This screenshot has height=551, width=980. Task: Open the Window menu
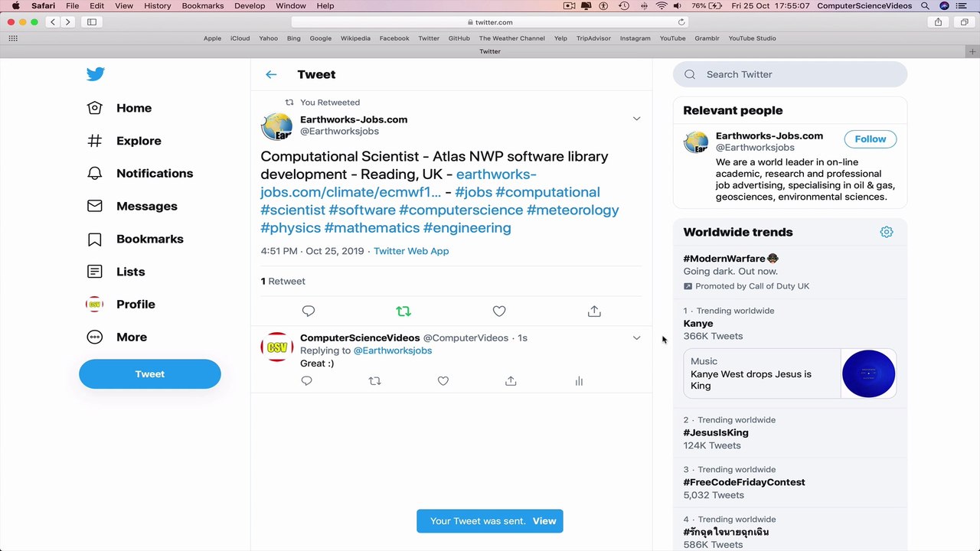click(x=291, y=5)
